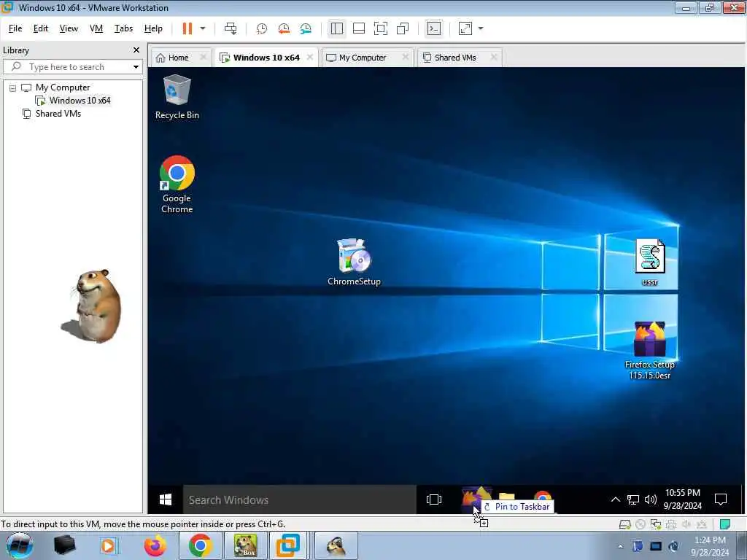Click the network adapter device status icon

(x=656, y=525)
